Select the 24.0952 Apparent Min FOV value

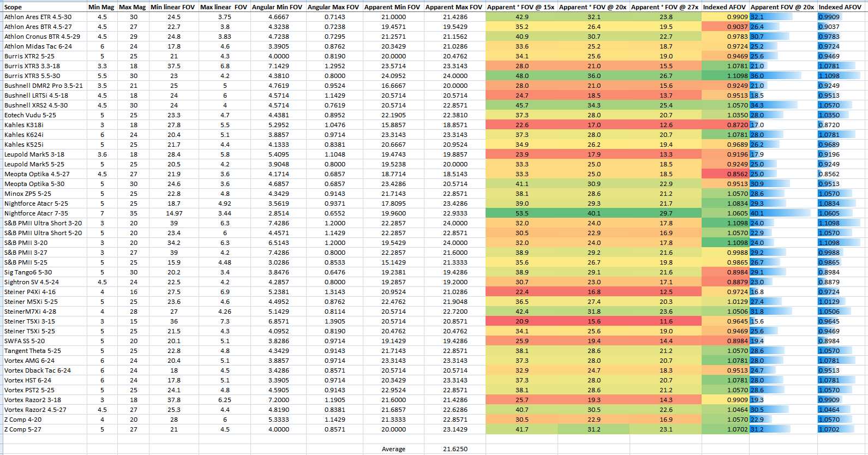393,76
